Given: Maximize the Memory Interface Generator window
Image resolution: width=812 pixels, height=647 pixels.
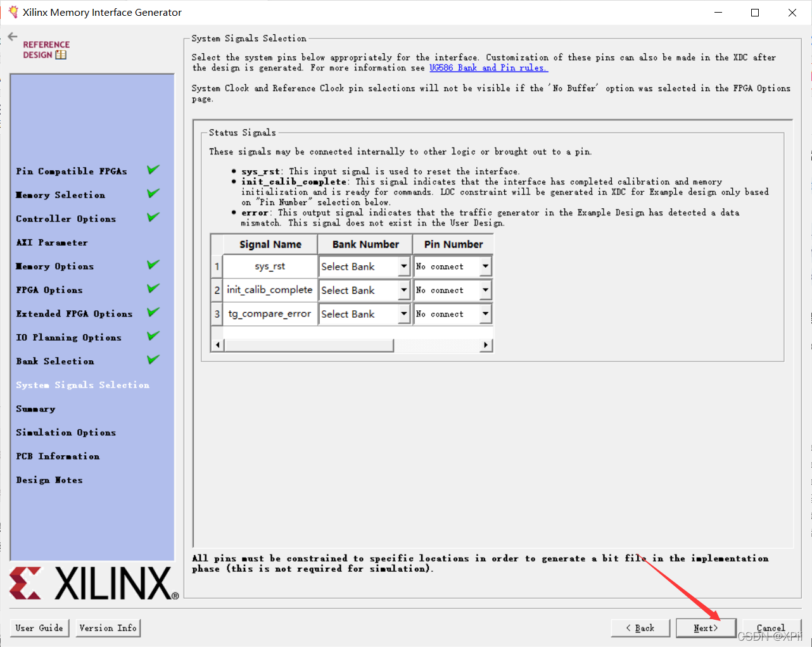Looking at the screenshot, I should [755, 13].
